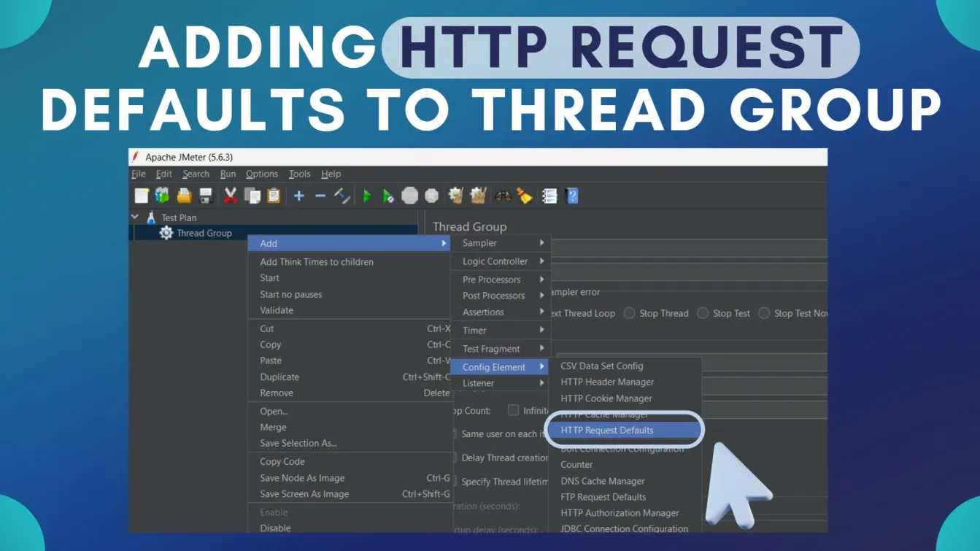Click the Save floppy disk icon
Viewport: 980px width, 551px height.
(x=206, y=196)
